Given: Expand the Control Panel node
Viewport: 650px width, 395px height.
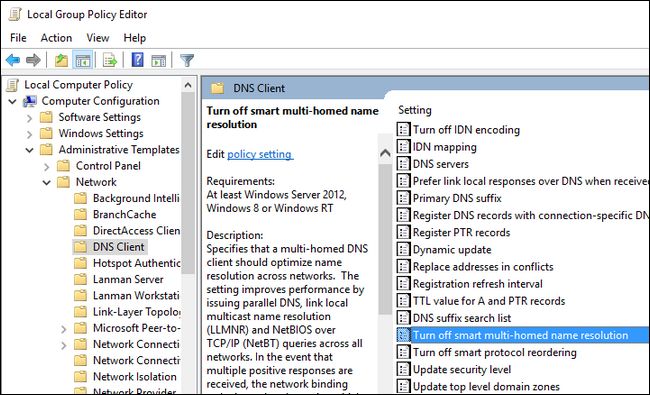Looking at the screenshot, I should [46, 167].
